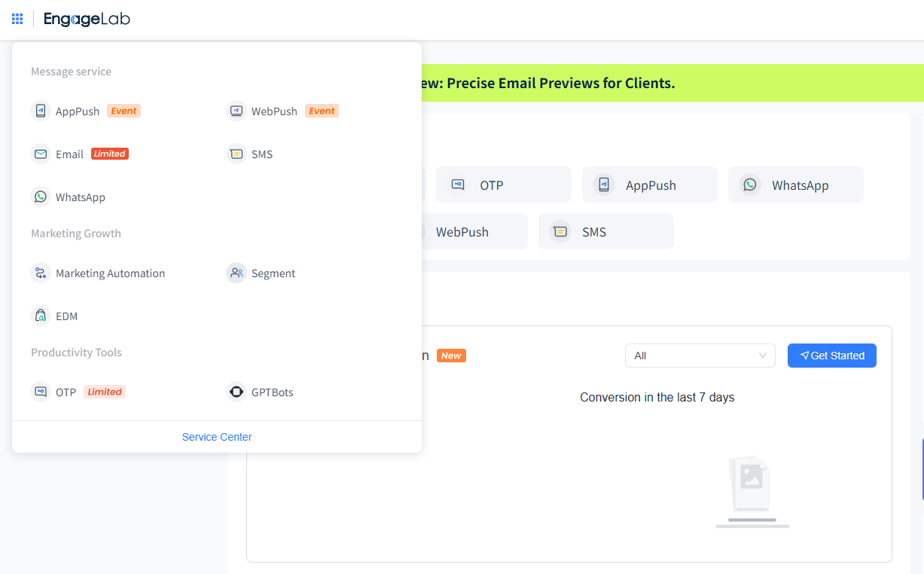Screen dimensions: 924x574
Task: Click the EDM icon
Action: (41, 316)
